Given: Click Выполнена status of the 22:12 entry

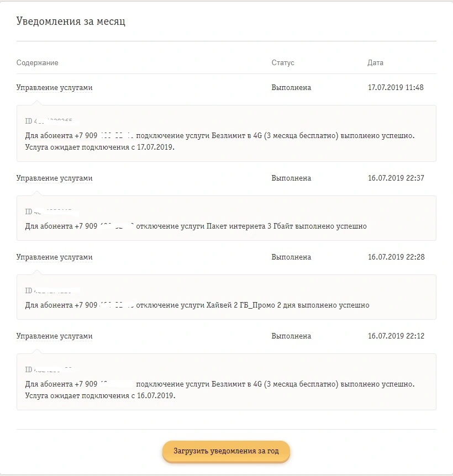Looking at the screenshot, I should pos(291,336).
